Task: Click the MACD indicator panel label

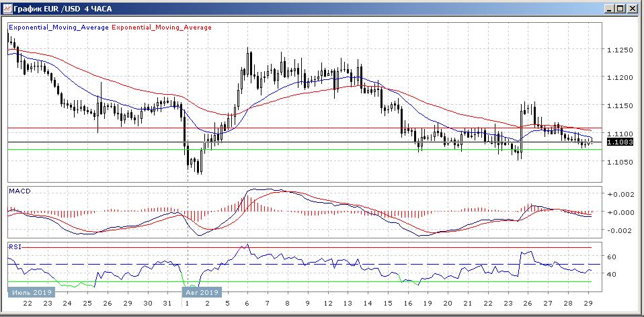Action: (x=19, y=191)
